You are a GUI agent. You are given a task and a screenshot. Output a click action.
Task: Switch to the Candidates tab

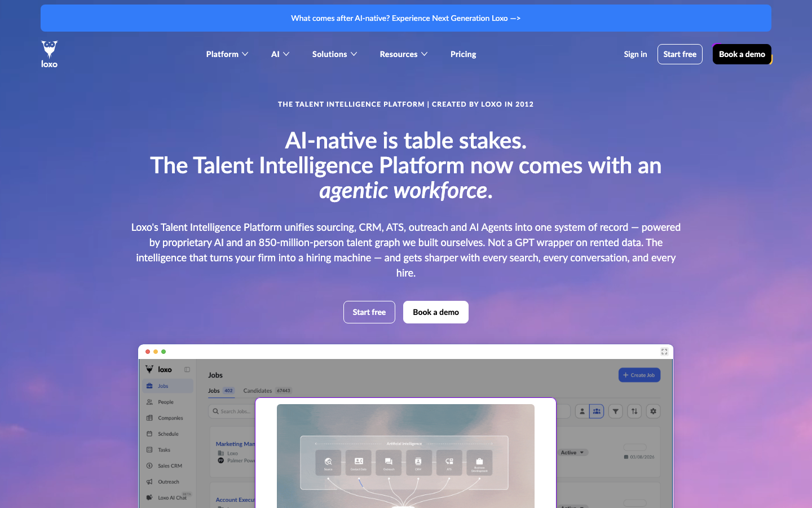pos(267,391)
